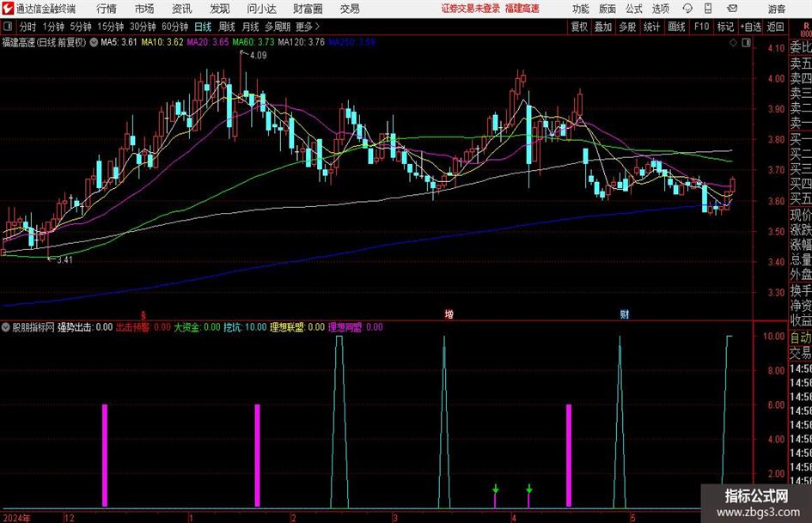Click the MA120: 3.76 label
The width and height of the screenshot is (812, 523).
tap(302, 42)
